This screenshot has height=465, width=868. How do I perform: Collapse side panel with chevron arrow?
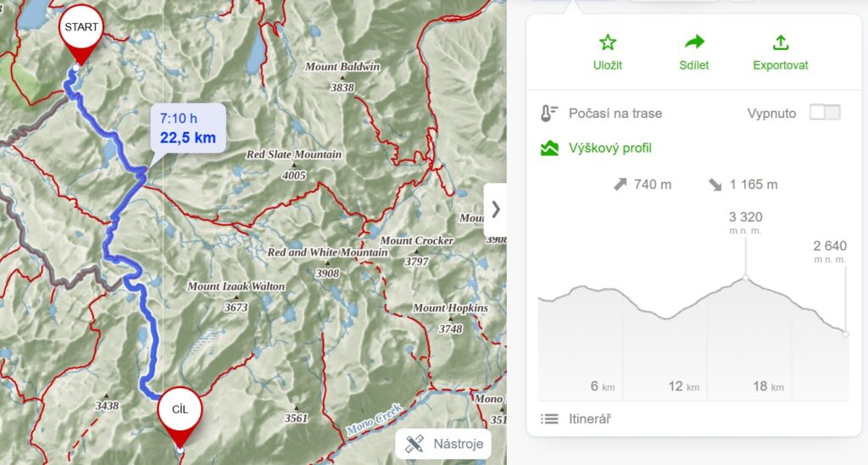[x=495, y=209]
